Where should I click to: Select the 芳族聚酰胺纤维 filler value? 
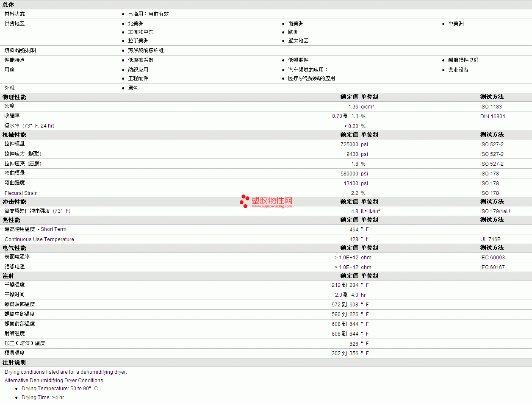tap(146, 50)
